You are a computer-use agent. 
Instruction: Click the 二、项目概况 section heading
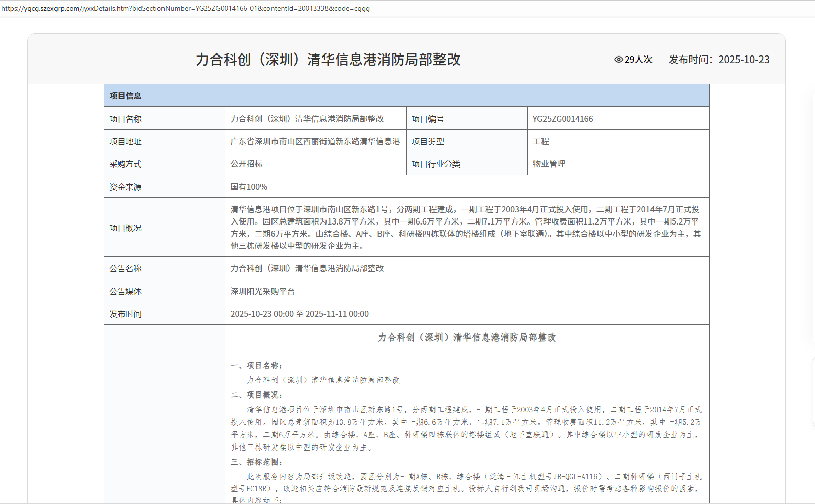(x=256, y=395)
